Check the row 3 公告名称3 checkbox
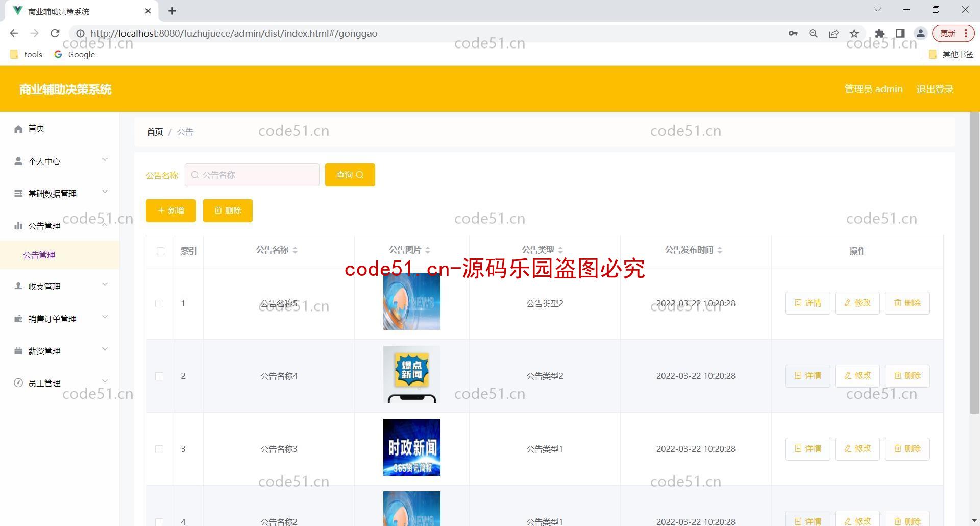Image resolution: width=980 pixels, height=526 pixels. 159,449
